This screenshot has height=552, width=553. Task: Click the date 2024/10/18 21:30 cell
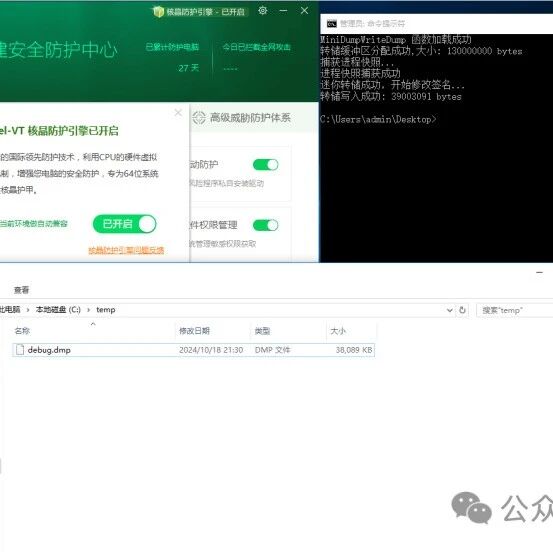point(211,350)
